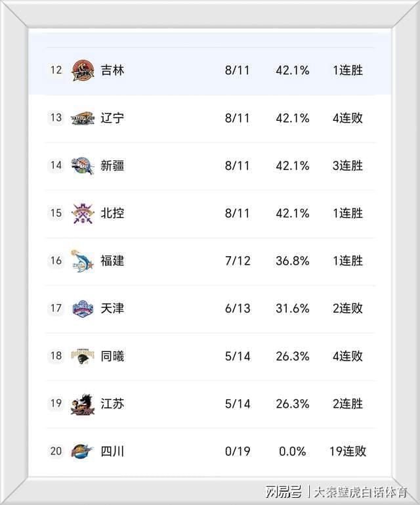Click the Beikong (北控) team logo
The height and width of the screenshot is (505, 420).
83,213
